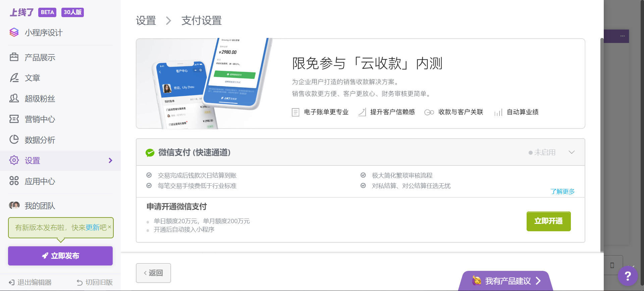Click the 超级粉丝 people icon
This screenshot has height=291, width=644.
click(x=14, y=98)
